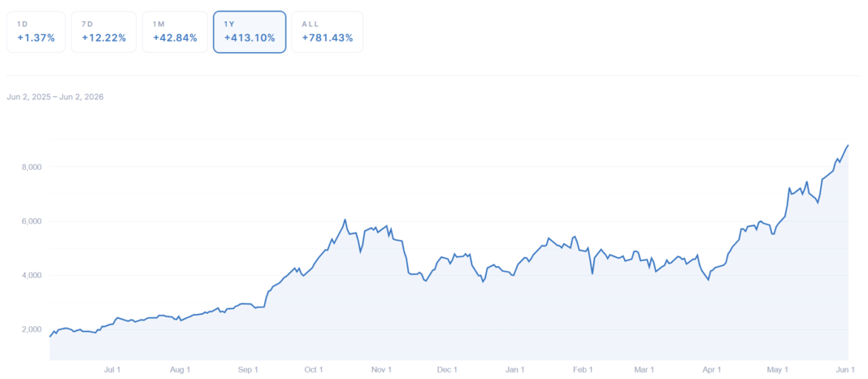Switch to the 7D +12.22% range
Viewport: 868px width, 379px height.
click(x=103, y=33)
